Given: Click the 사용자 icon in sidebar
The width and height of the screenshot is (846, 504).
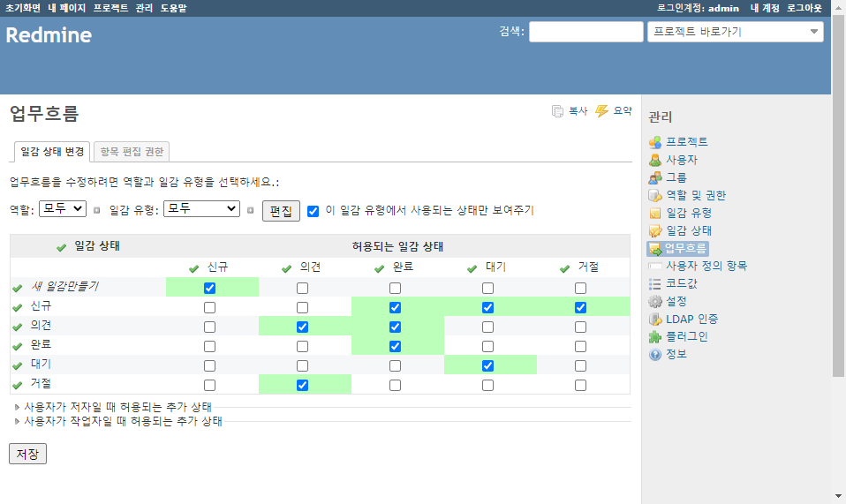Looking at the screenshot, I should click(655, 160).
